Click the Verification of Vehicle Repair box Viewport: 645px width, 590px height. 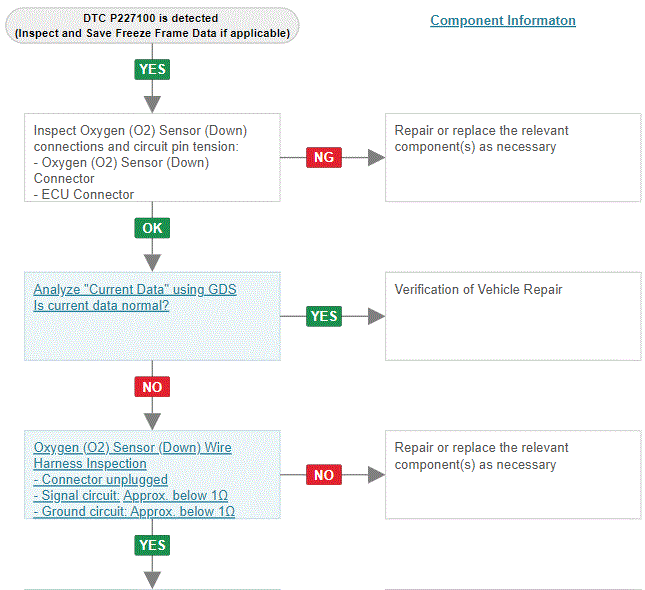pyautogui.click(x=513, y=316)
